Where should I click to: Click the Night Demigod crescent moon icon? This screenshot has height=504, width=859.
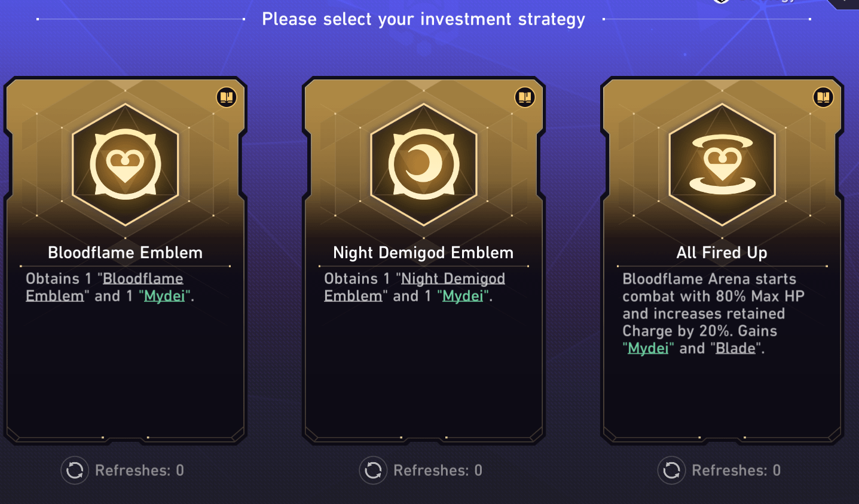click(424, 164)
